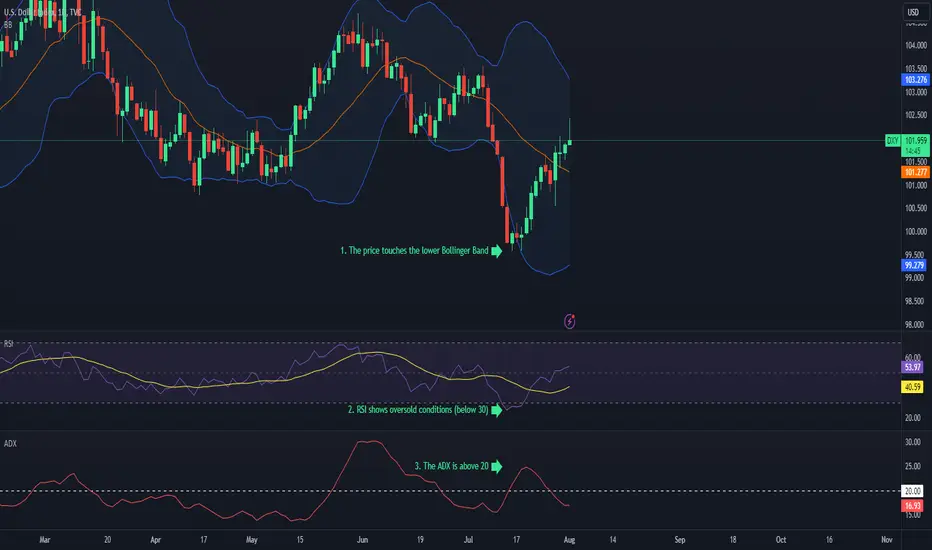Click the 103.000 price scale value
932x550 pixels.
pyautogui.click(x=916, y=92)
